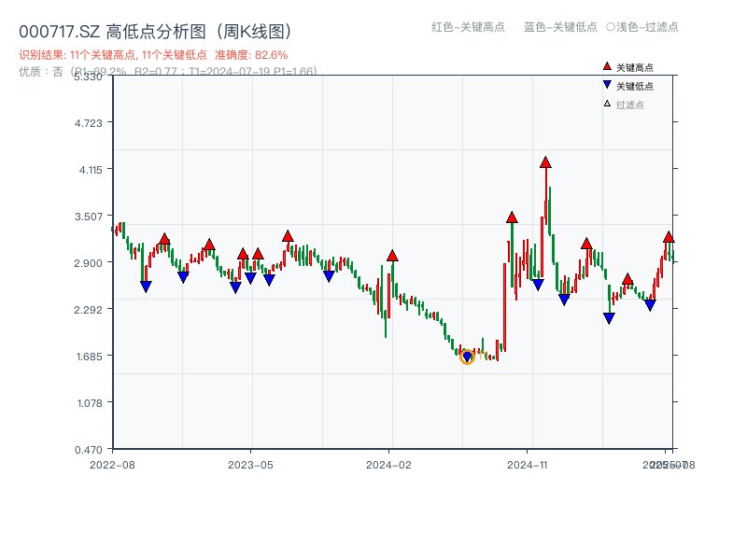
Task: Click the red key-high marker near 3.5 before 2024-11
Action: pyautogui.click(x=512, y=217)
